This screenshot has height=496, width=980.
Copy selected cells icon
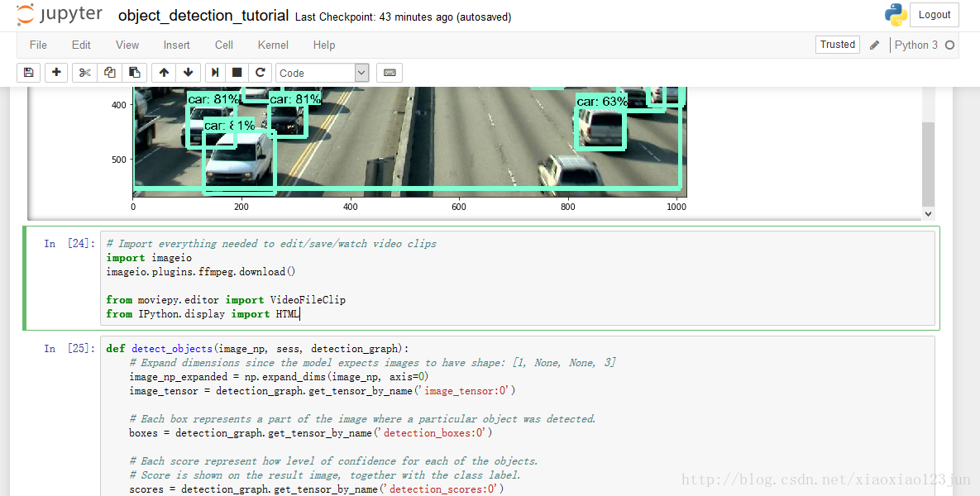pyautogui.click(x=109, y=73)
